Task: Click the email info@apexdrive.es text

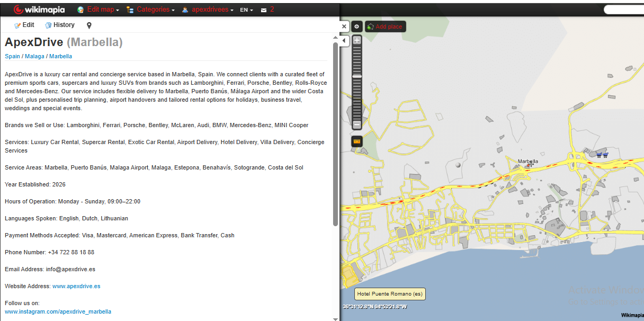Action: 70,269
